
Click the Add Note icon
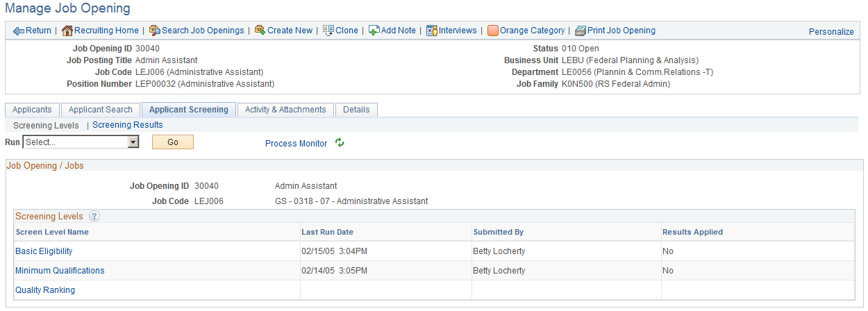click(x=374, y=31)
